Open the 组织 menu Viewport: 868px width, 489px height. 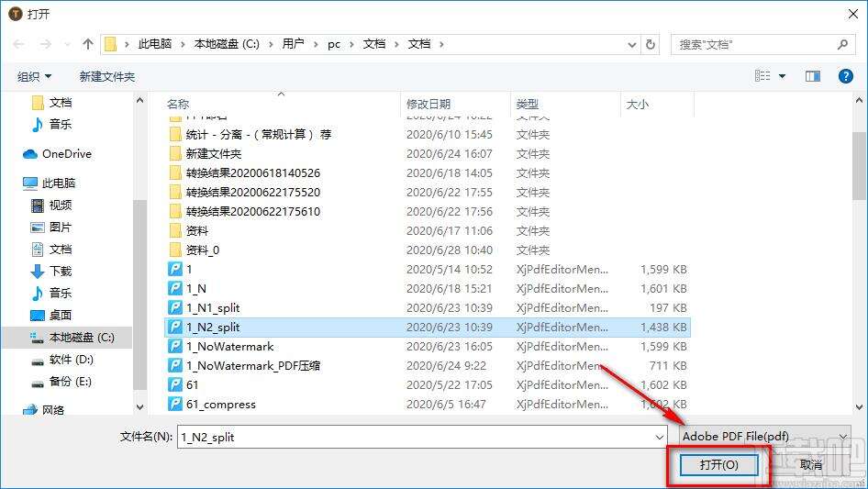pos(34,76)
